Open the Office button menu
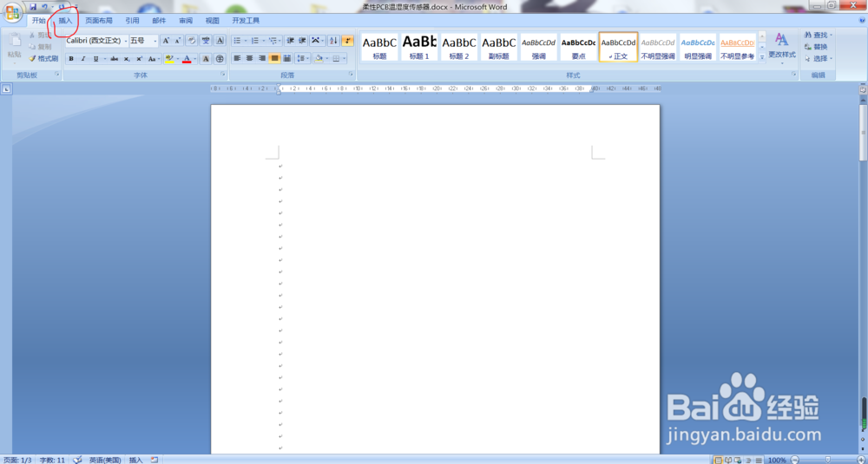Viewport: 868px width, 464px height. point(12,11)
